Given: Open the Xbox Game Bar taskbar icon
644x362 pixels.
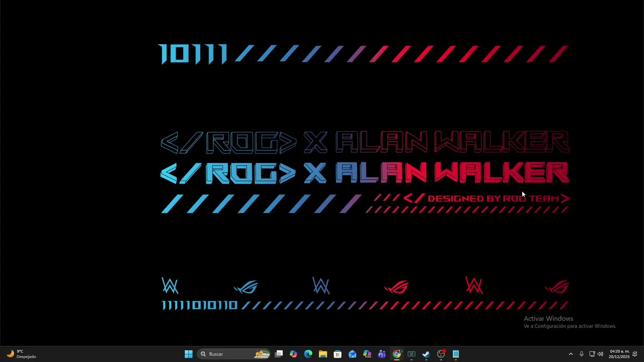Looking at the screenshot, I should (x=412, y=354).
